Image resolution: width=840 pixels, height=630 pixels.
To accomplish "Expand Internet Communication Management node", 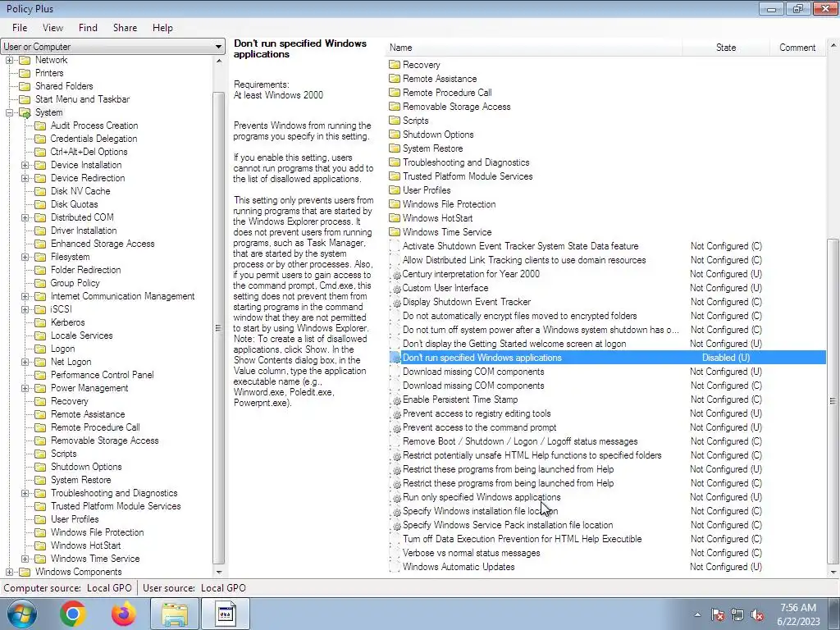I will (25, 296).
